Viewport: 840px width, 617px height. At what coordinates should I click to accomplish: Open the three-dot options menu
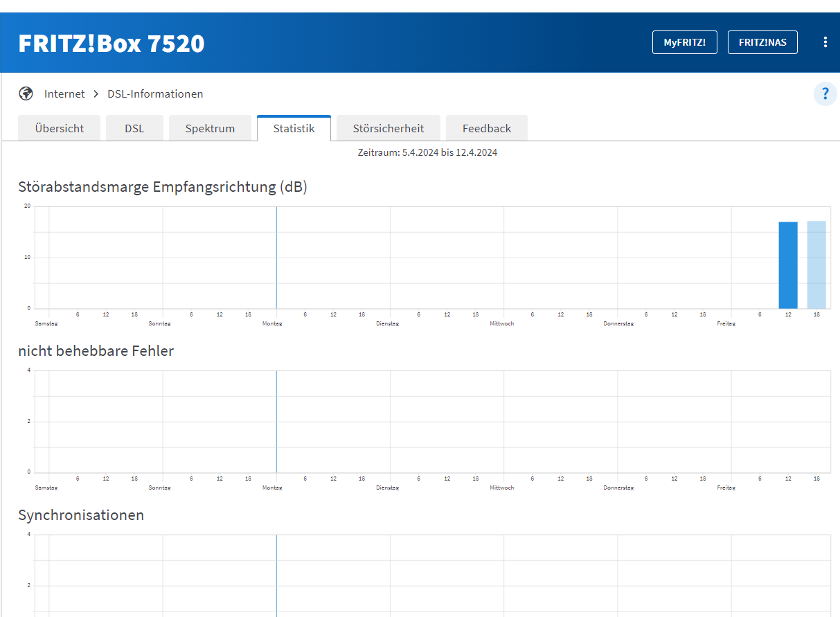[x=825, y=42]
